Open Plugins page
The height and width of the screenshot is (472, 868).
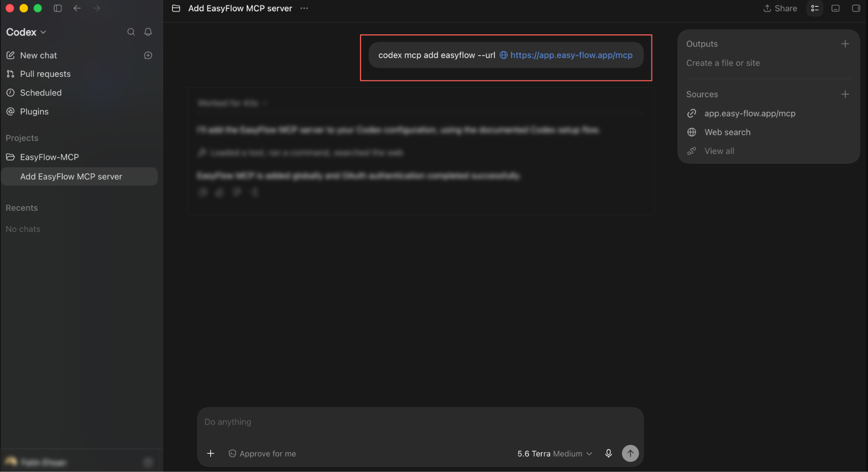point(34,112)
